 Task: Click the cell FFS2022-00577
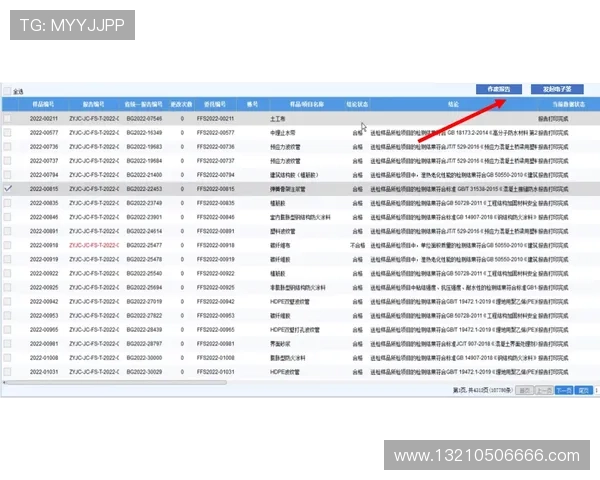[x=215, y=133]
